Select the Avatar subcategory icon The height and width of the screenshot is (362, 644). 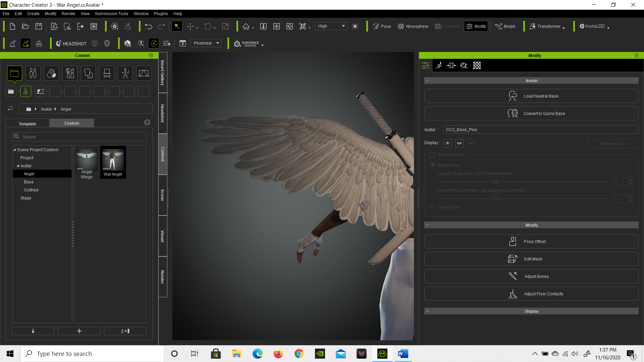click(25, 92)
